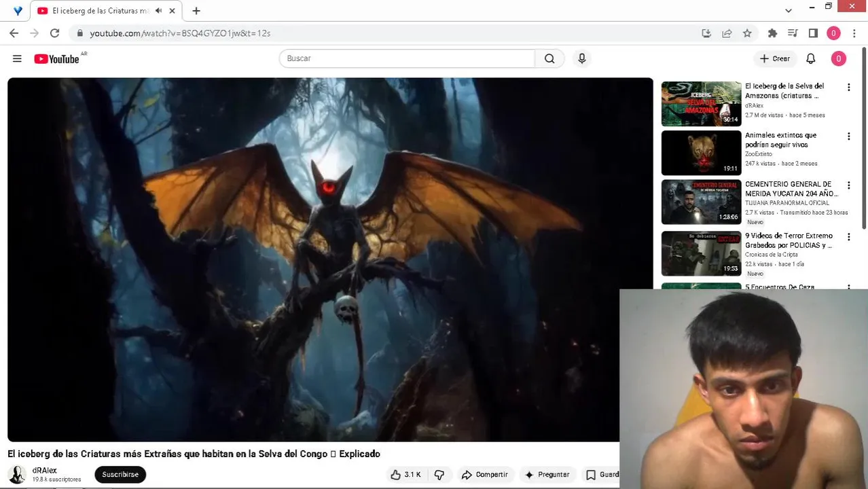This screenshot has width=868, height=489.
Task: Click the magnifier search button
Action: point(549,58)
